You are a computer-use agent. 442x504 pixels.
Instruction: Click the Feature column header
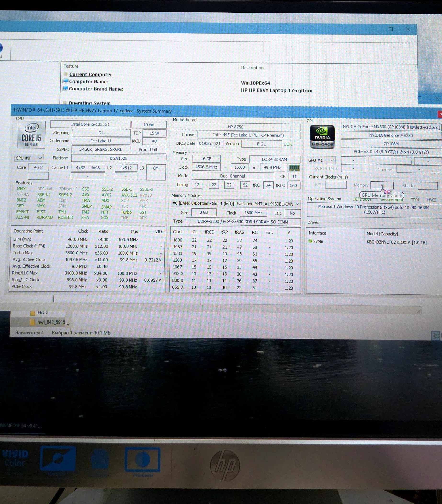tap(71, 66)
